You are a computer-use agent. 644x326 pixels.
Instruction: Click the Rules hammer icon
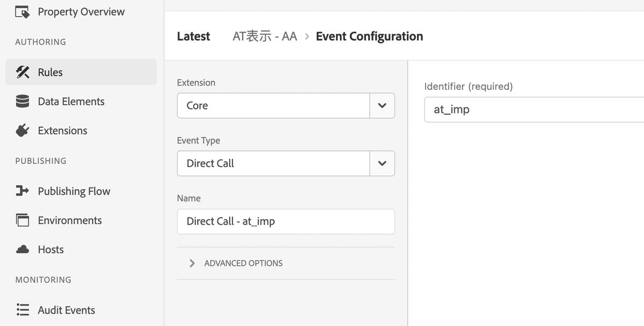point(23,72)
